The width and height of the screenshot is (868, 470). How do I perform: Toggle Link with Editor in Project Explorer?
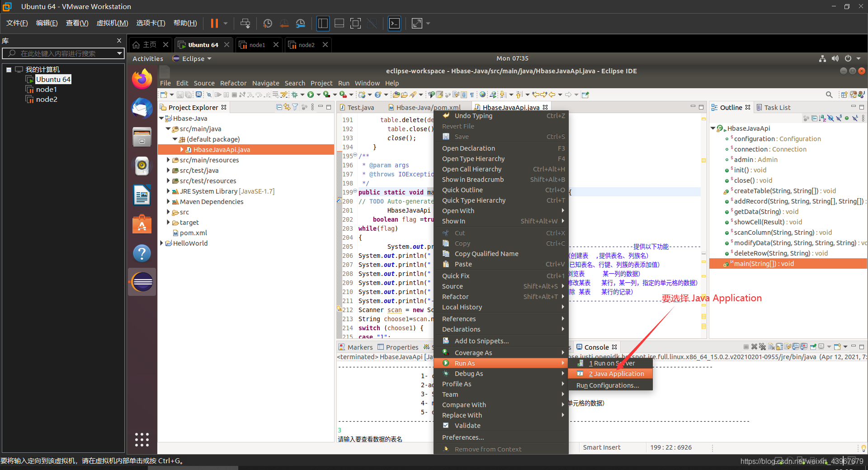click(x=287, y=107)
